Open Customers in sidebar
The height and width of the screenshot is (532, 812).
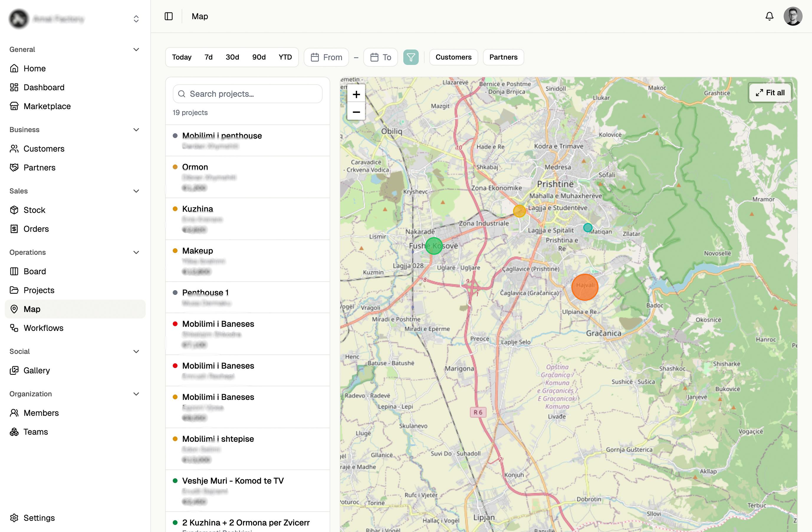(75, 148)
